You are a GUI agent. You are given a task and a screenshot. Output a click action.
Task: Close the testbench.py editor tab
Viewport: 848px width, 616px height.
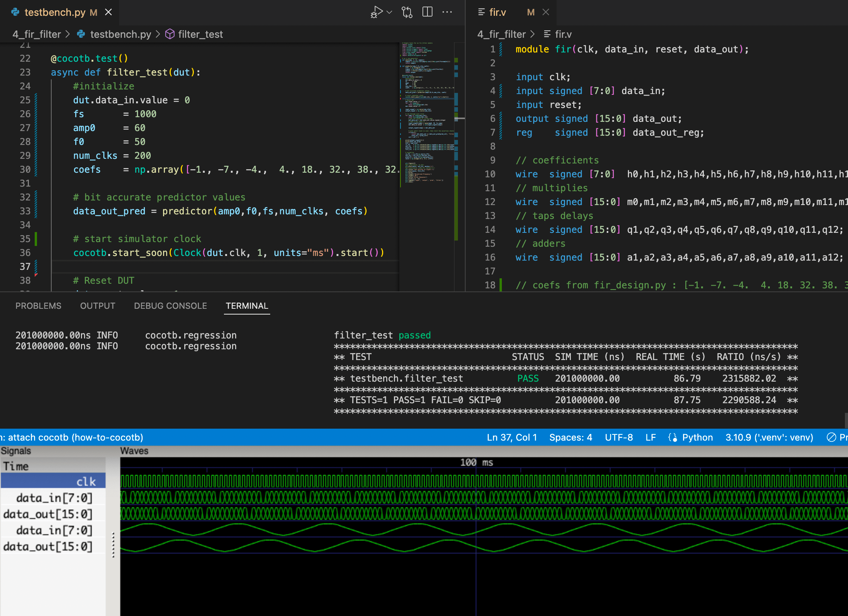109,12
